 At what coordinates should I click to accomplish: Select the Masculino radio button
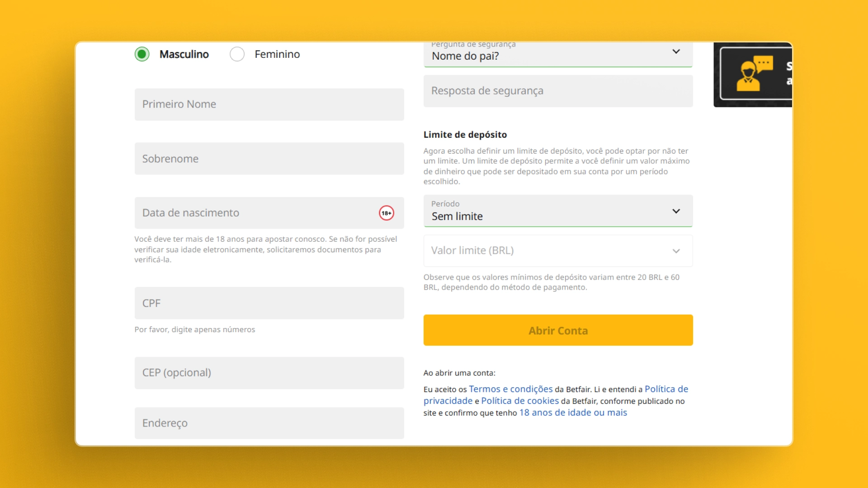(142, 54)
